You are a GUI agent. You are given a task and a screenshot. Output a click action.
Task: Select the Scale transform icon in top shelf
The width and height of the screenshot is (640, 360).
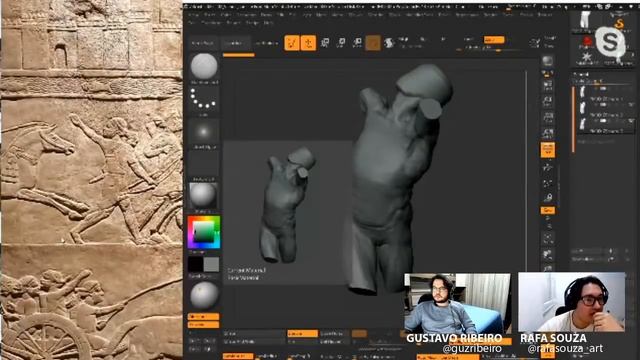click(341, 43)
